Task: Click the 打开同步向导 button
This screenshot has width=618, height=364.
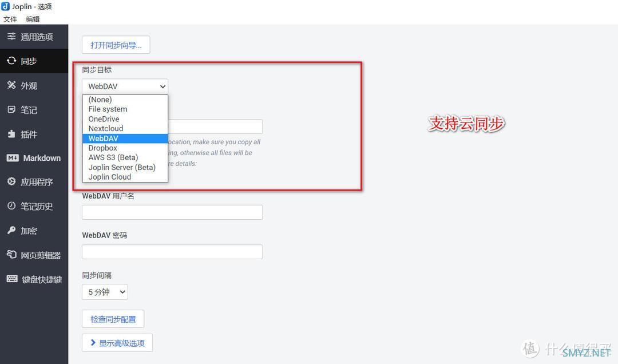Action: coord(116,45)
